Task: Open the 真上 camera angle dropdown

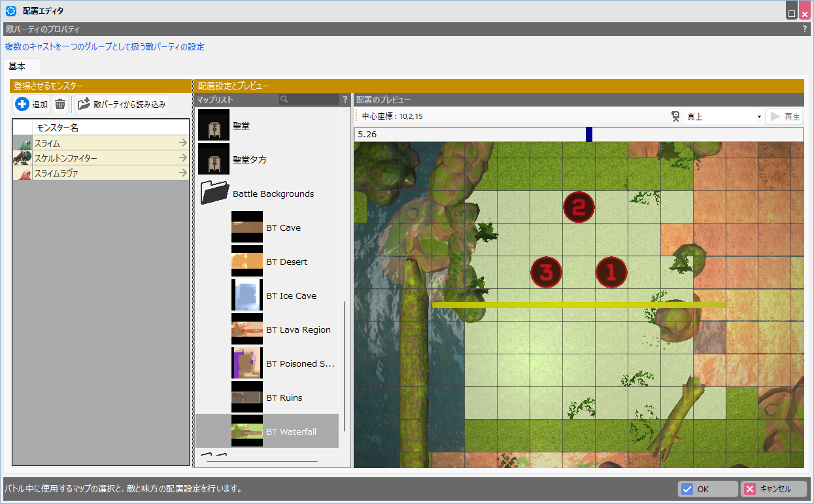Action: [723, 116]
